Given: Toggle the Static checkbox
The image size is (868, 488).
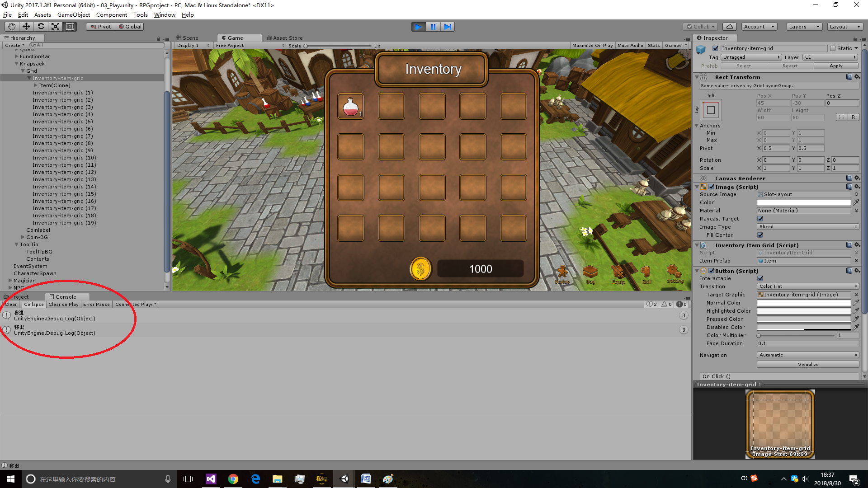Looking at the screenshot, I should pos(833,48).
